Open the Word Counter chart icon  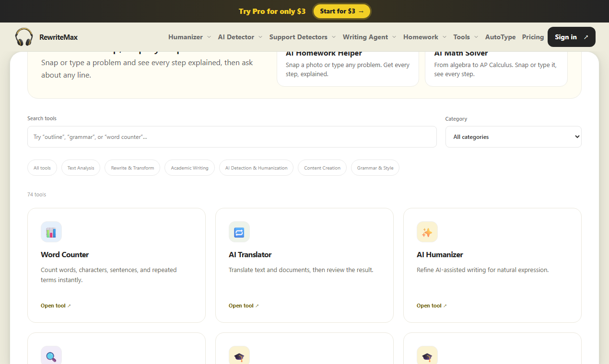click(51, 232)
